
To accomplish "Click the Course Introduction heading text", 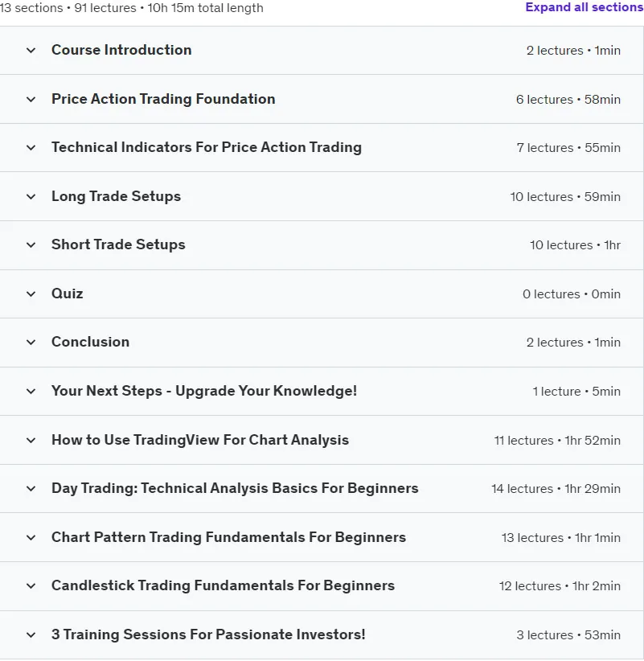I will (x=121, y=50).
